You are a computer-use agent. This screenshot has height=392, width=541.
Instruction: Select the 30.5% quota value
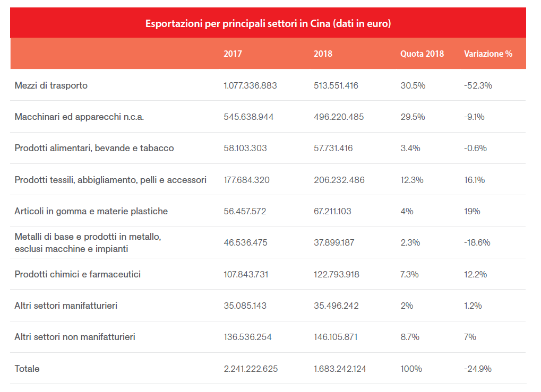tap(413, 85)
